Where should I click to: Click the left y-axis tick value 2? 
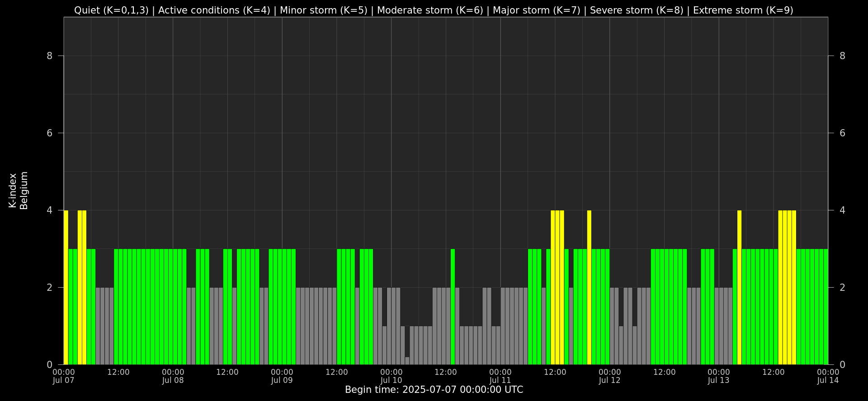tap(50, 288)
